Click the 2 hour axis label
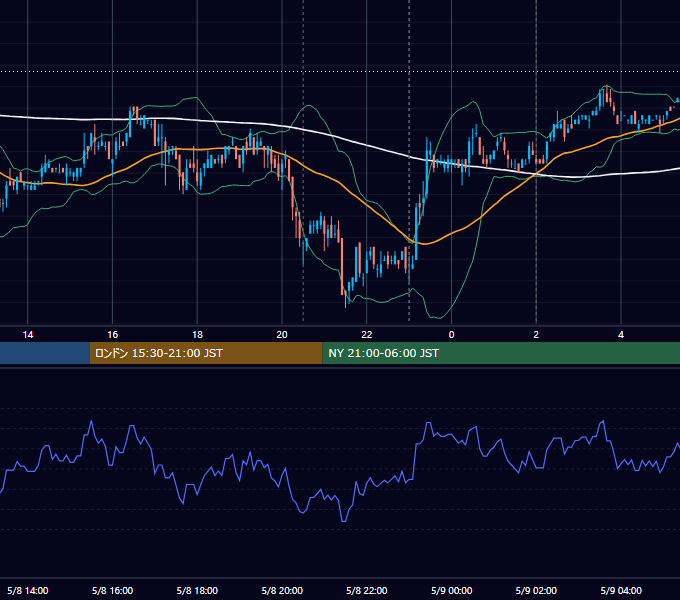The image size is (680, 600). pos(536,335)
